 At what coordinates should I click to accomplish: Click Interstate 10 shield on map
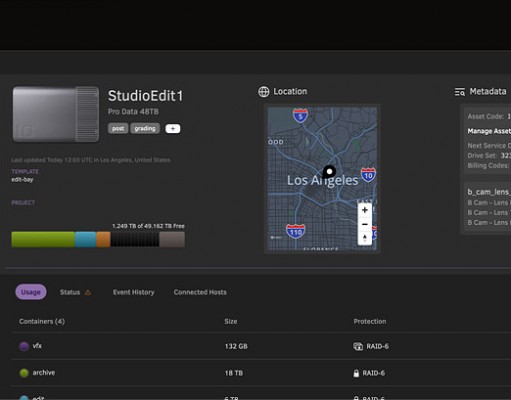click(x=368, y=175)
